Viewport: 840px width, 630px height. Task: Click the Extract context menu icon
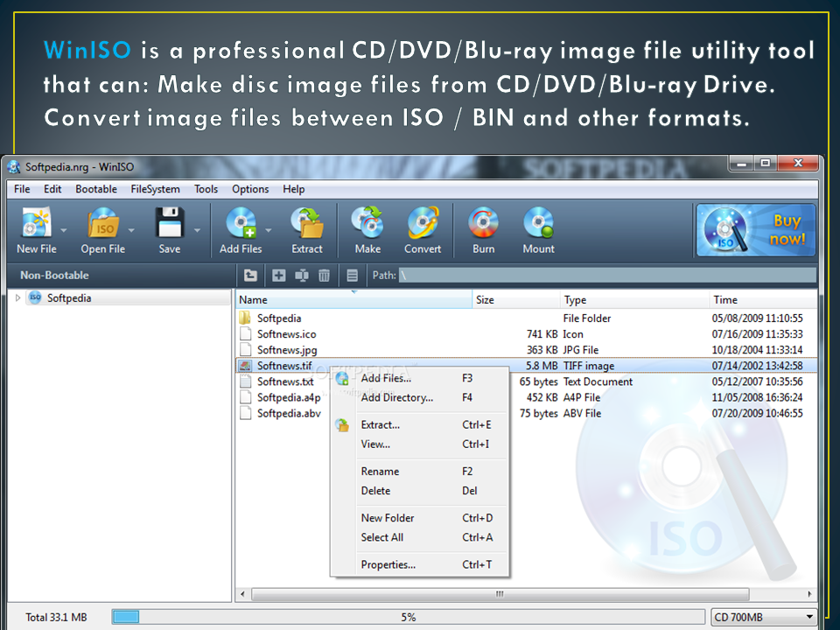pos(342,425)
